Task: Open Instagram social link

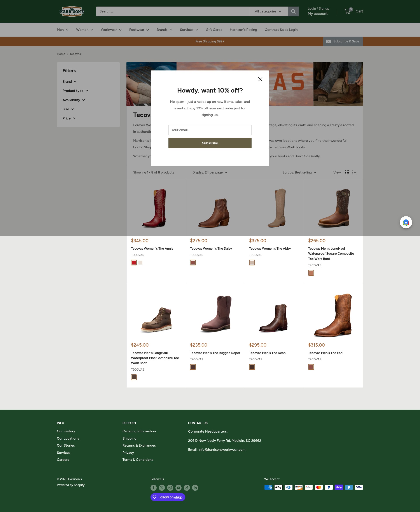Action: (x=170, y=487)
